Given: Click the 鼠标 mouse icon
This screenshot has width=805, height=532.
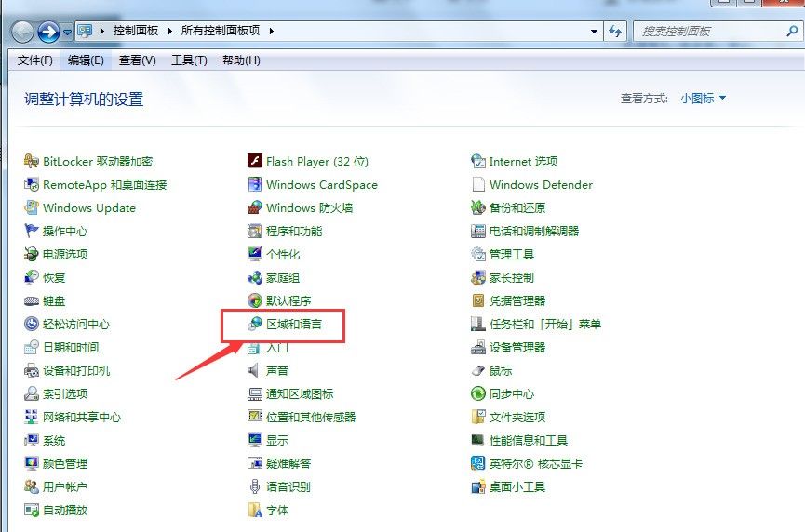Looking at the screenshot, I should point(478,370).
